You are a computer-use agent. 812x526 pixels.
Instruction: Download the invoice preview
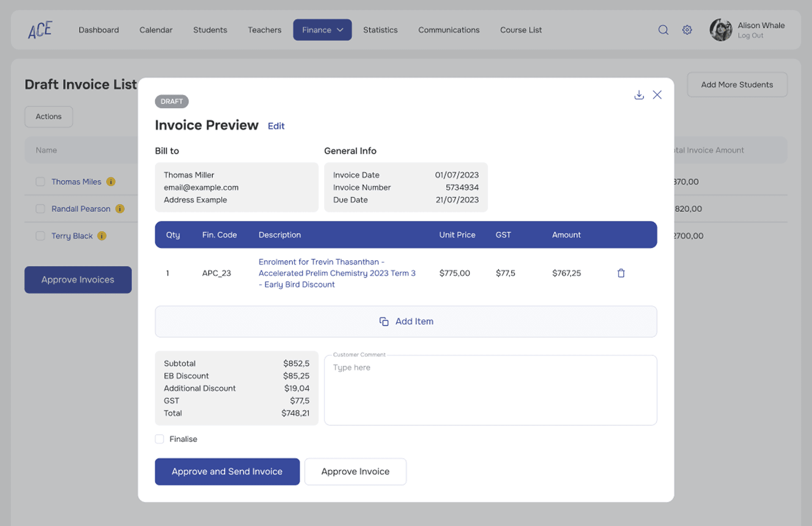(x=639, y=95)
